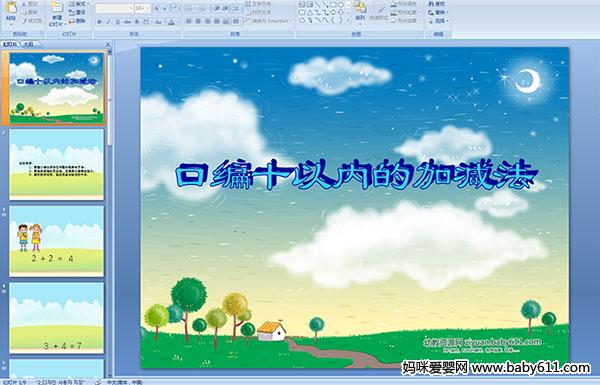Select the Rectangle shape in shapes gallery
The image size is (600, 385).
333,5
